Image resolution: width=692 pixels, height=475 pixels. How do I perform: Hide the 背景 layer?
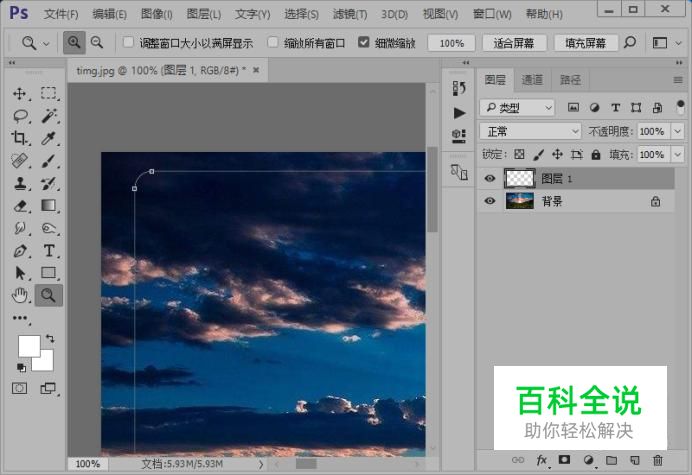(x=489, y=201)
